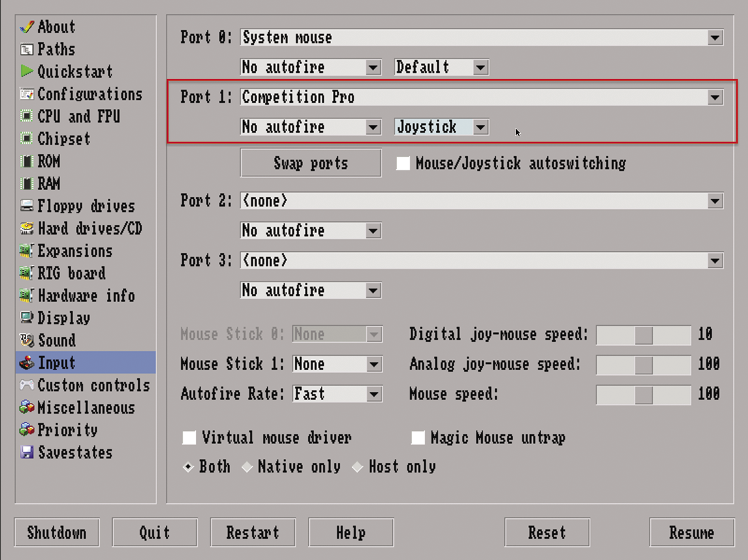Click the Display monitor icon
The width and height of the screenshot is (748, 560).
click(27, 318)
